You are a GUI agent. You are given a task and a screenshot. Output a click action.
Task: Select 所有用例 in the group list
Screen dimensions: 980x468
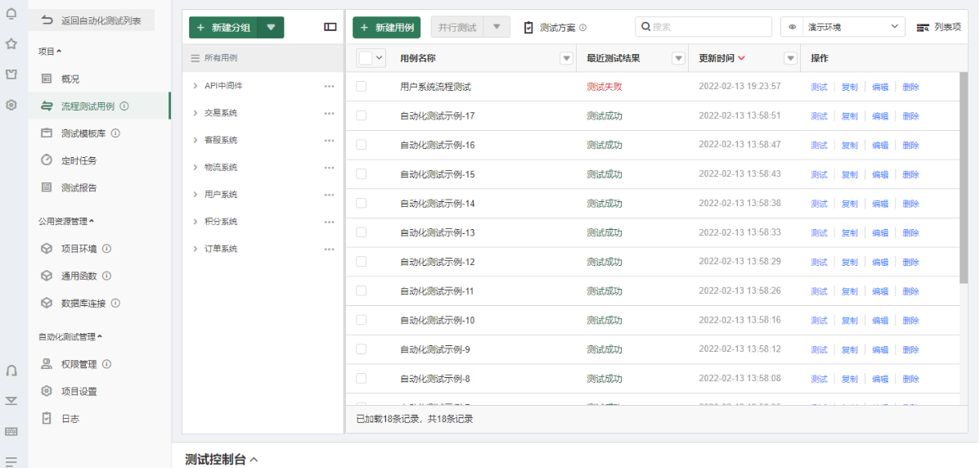(263, 58)
